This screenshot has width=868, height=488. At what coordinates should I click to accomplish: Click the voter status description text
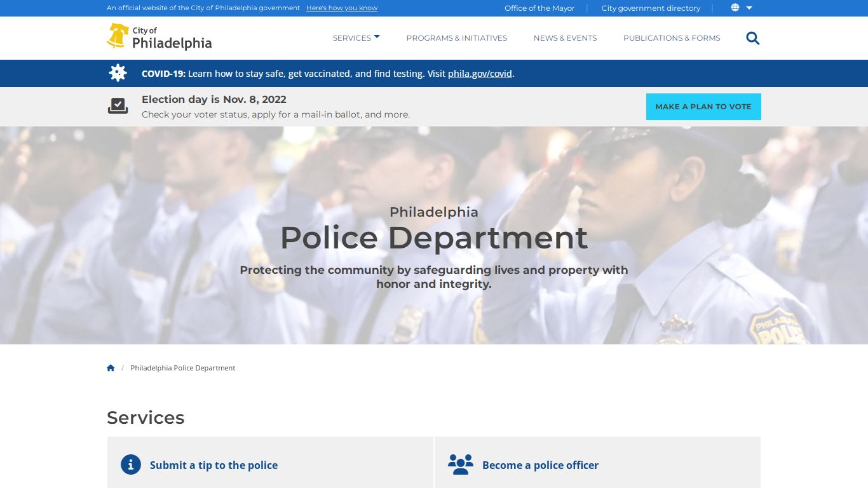coord(276,115)
